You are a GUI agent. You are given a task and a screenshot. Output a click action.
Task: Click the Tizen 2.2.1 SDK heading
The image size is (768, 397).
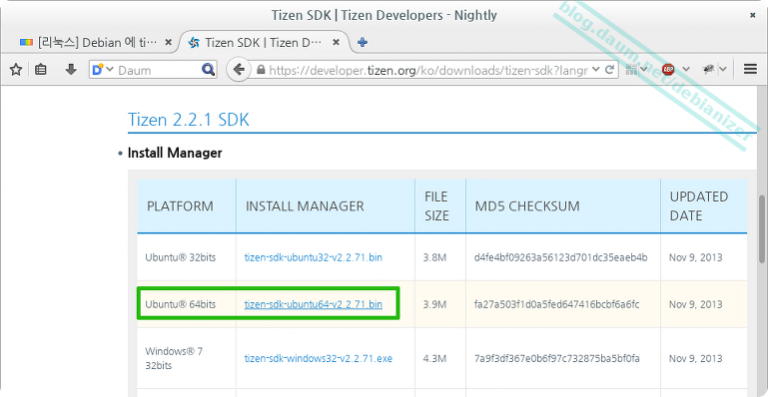pyautogui.click(x=189, y=119)
